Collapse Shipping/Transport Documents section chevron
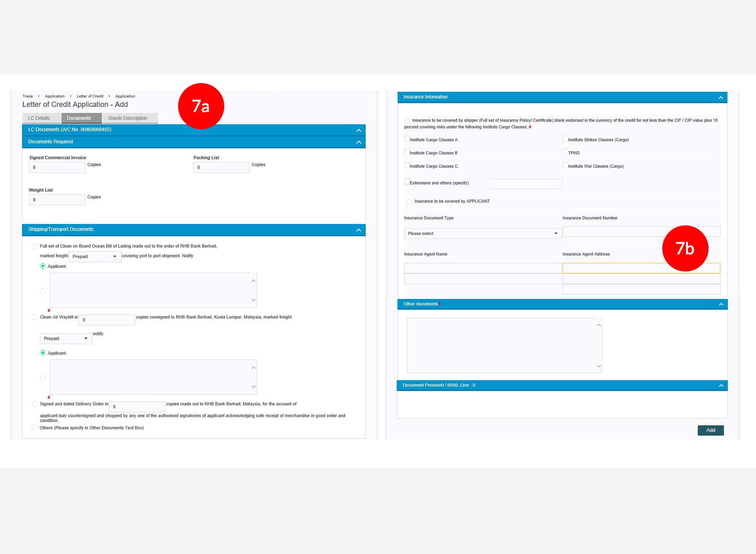756x554 pixels. pyautogui.click(x=358, y=230)
